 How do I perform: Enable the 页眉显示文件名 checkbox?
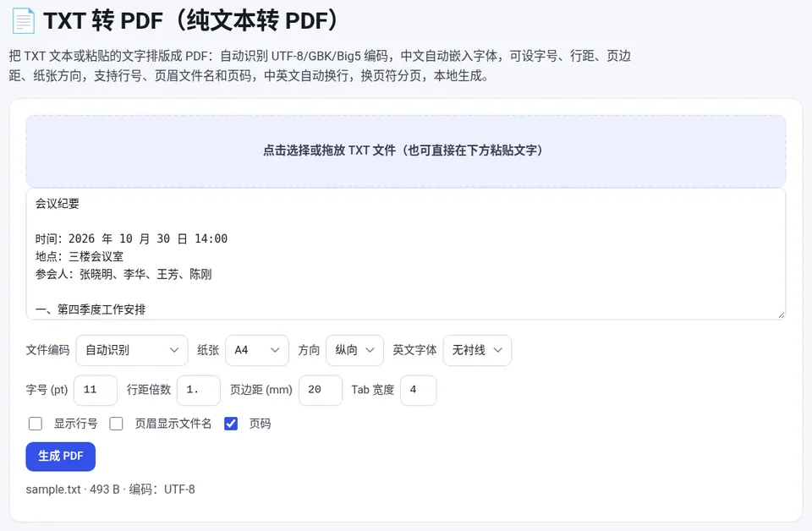coord(116,424)
